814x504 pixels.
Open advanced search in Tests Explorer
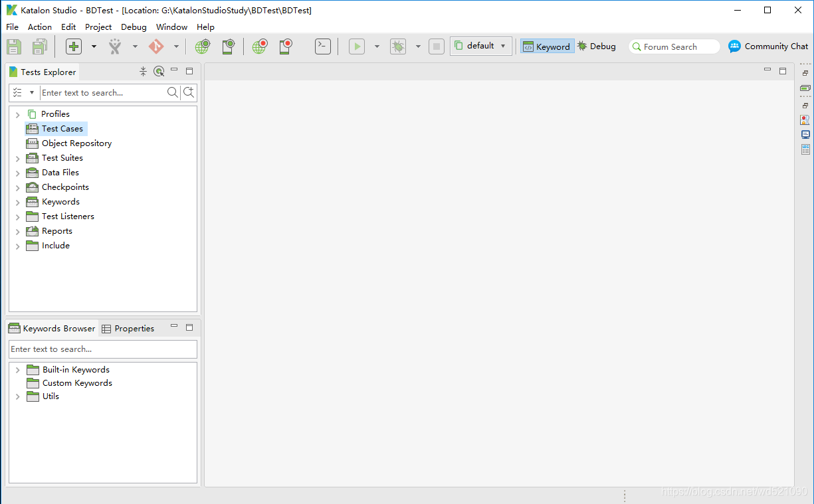coord(189,92)
